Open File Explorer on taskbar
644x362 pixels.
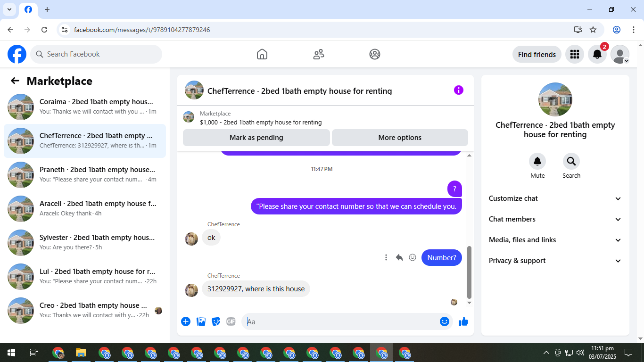pyautogui.click(x=81, y=353)
